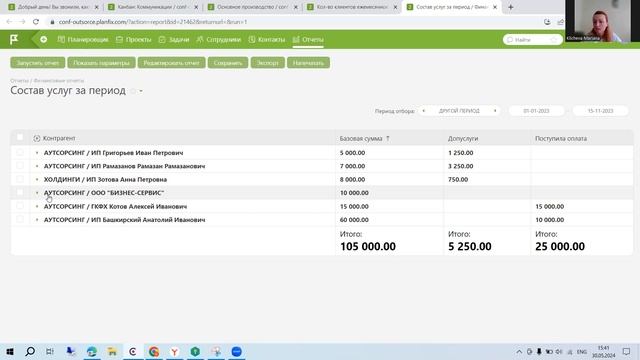Click the browser address bar URL
Screen dimensions: 640x360
click(153, 22)
